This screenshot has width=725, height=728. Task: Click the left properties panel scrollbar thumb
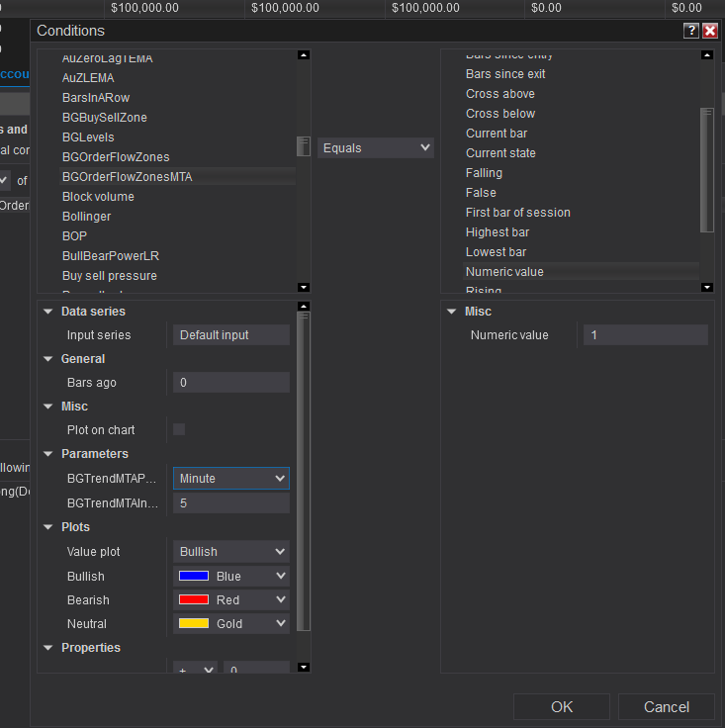(304, 472)
